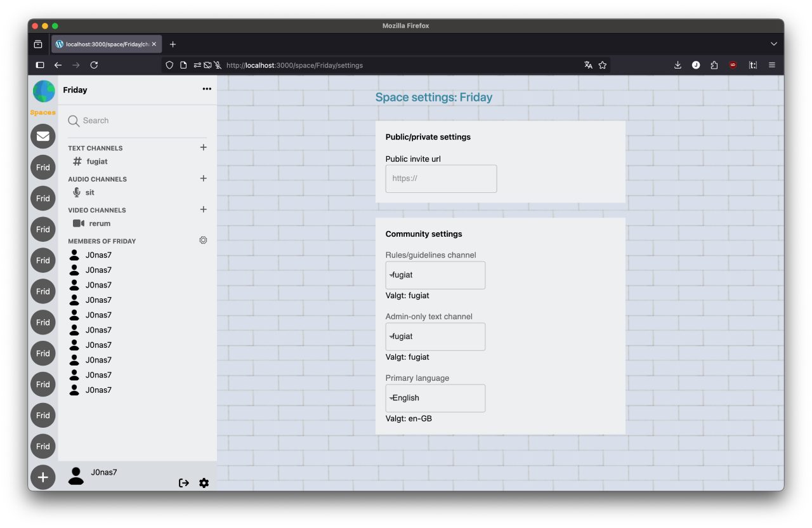Image resolution: width=812 pixels, height=528 pixels.
Task: Add a new video channel
Action: (x=203, y=209)
